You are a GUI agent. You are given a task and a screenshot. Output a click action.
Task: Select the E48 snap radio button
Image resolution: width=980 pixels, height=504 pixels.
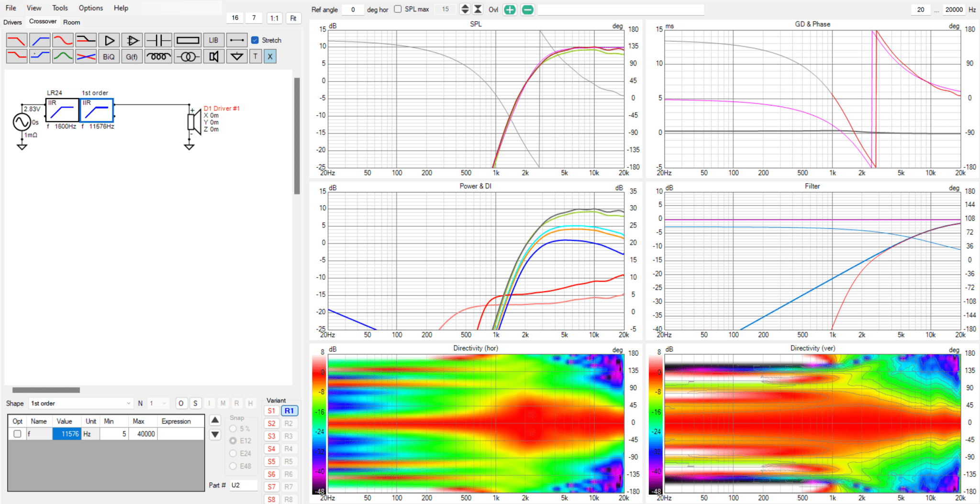[x=233, y=466]
